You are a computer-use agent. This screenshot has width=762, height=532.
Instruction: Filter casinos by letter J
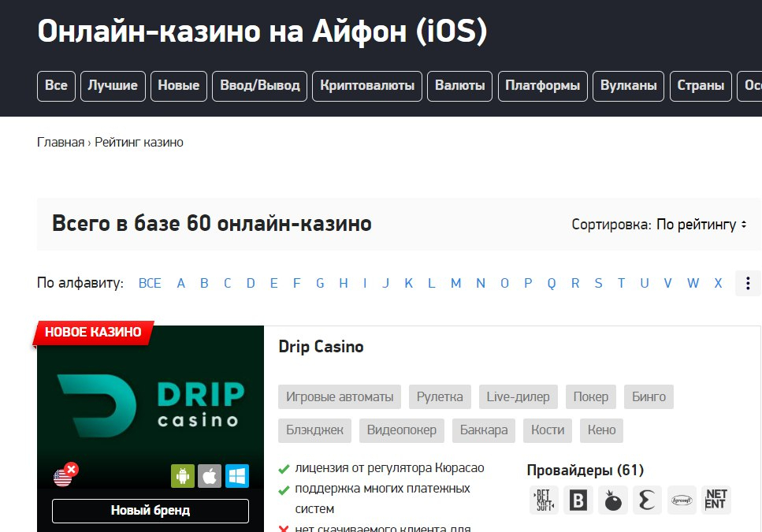point(385,283)
